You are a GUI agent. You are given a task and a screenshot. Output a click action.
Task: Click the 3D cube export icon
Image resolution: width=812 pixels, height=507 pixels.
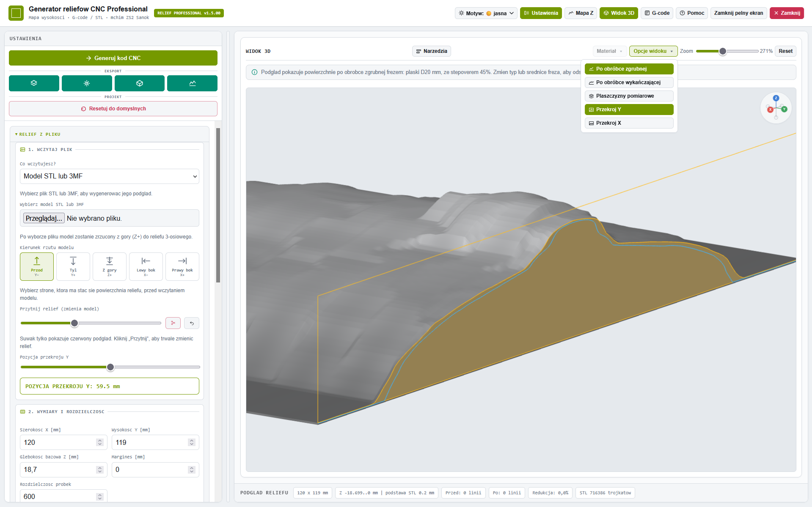click(140, 83)
